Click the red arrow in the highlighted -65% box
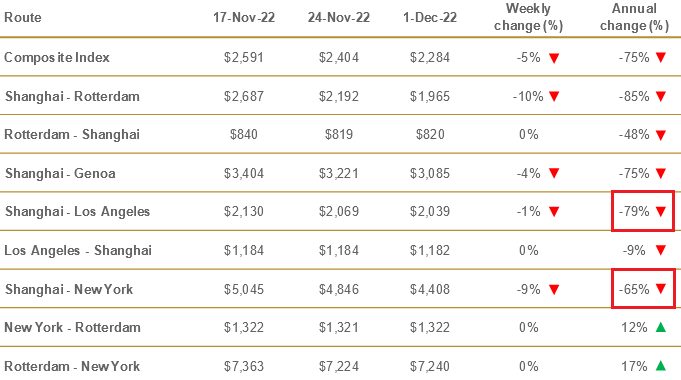The width and height of the screenshot is (681, 380). coord(661,289)
